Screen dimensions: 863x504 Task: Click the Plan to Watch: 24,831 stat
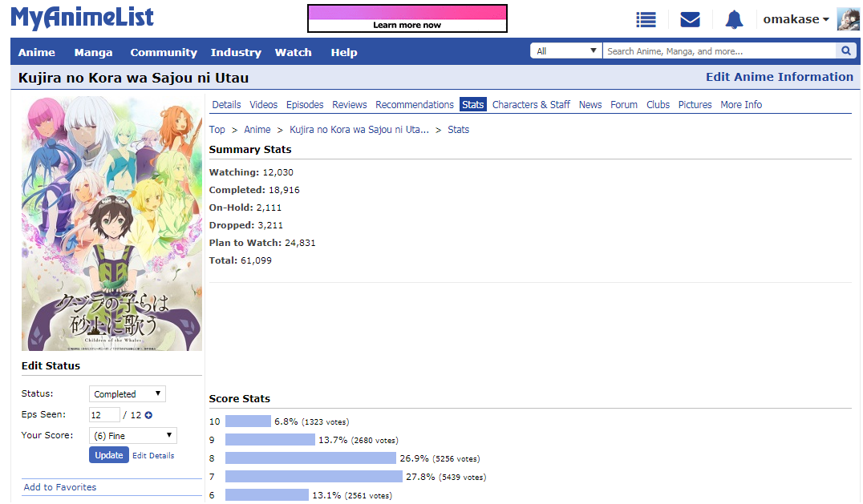262,243
